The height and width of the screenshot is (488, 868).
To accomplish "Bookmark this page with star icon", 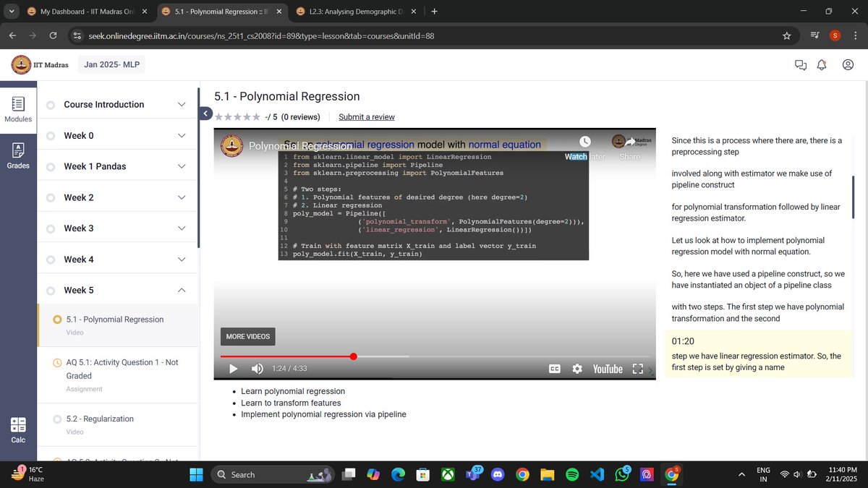I will [787, 35].
